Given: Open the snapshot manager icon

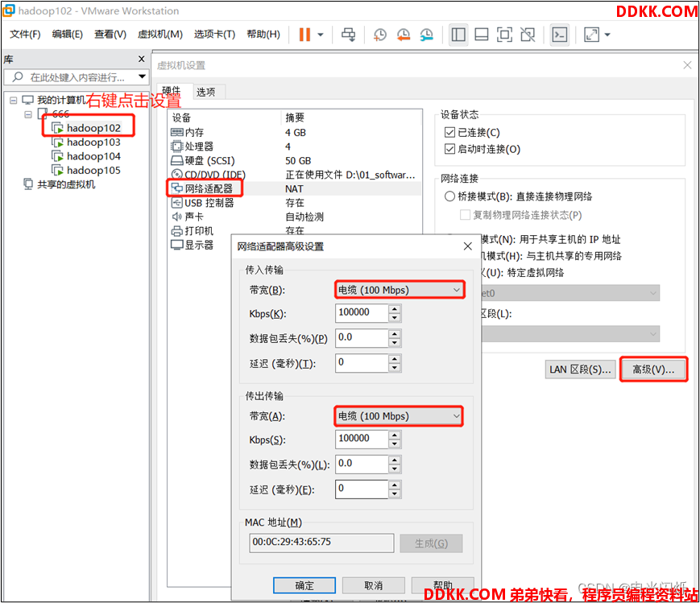Looking at the screenshot, I should (427, 35).
